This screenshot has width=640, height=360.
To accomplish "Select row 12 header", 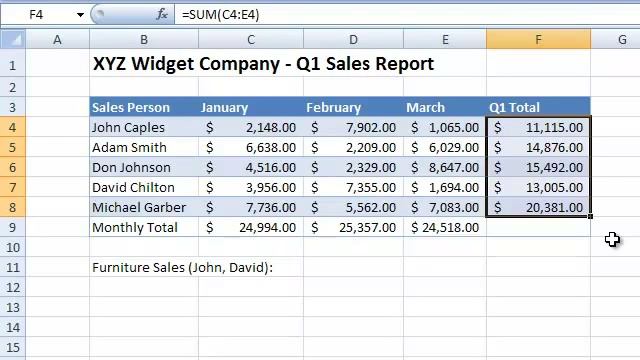I will coord(13,287).
